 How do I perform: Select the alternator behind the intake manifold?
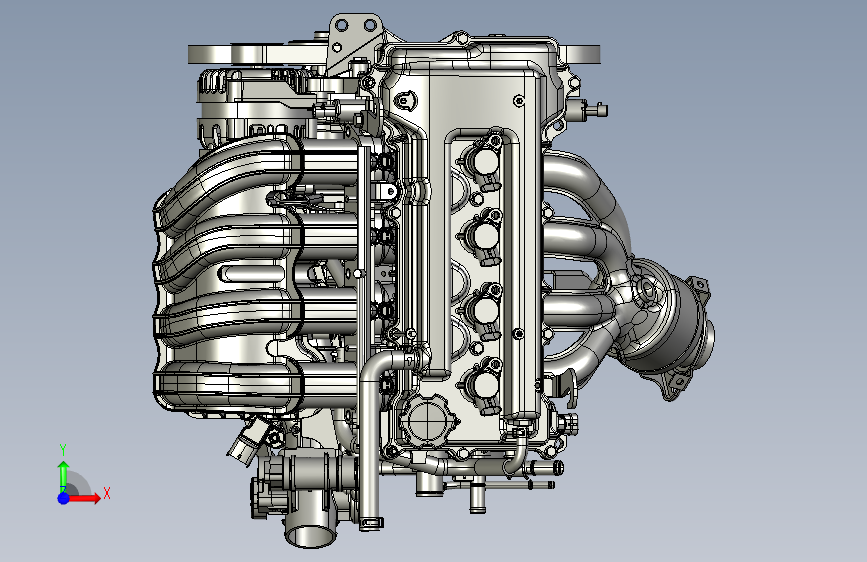coord(252,106)
